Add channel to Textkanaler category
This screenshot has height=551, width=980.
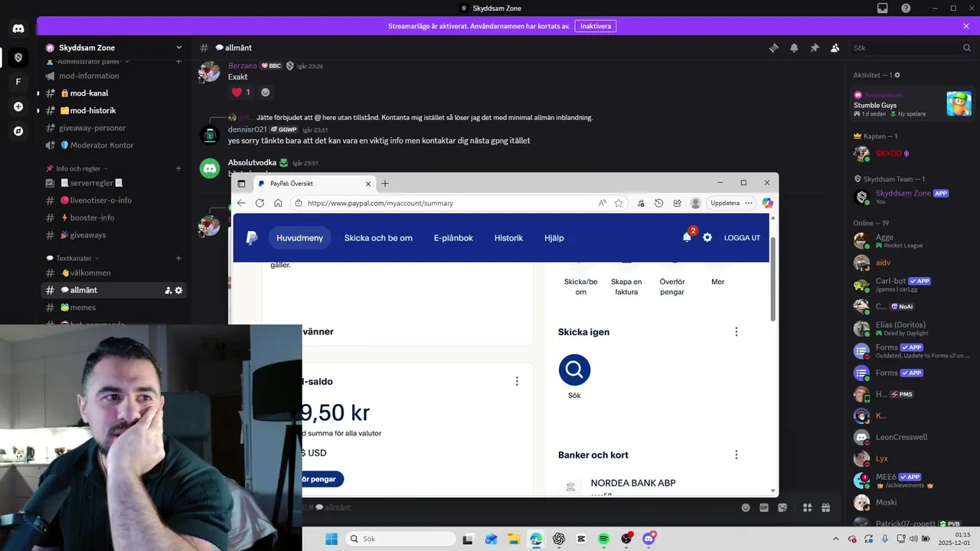click(178, 258)
